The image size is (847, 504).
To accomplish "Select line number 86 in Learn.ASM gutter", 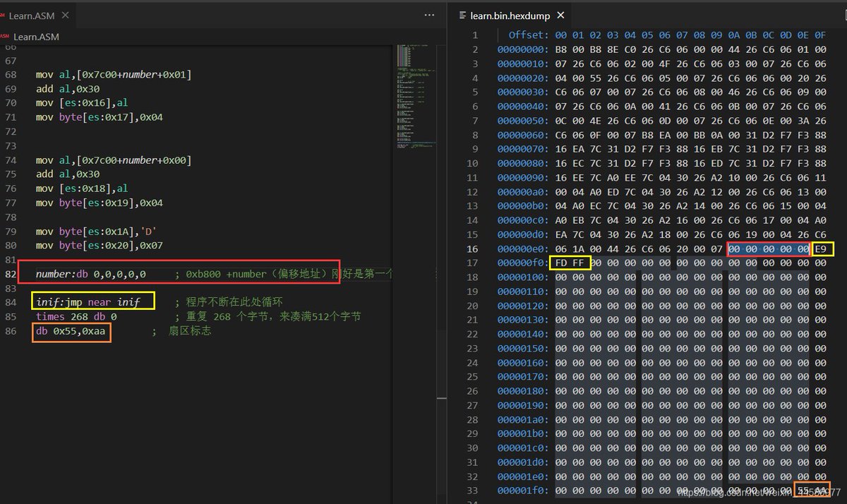I will [x=10, y=330].
